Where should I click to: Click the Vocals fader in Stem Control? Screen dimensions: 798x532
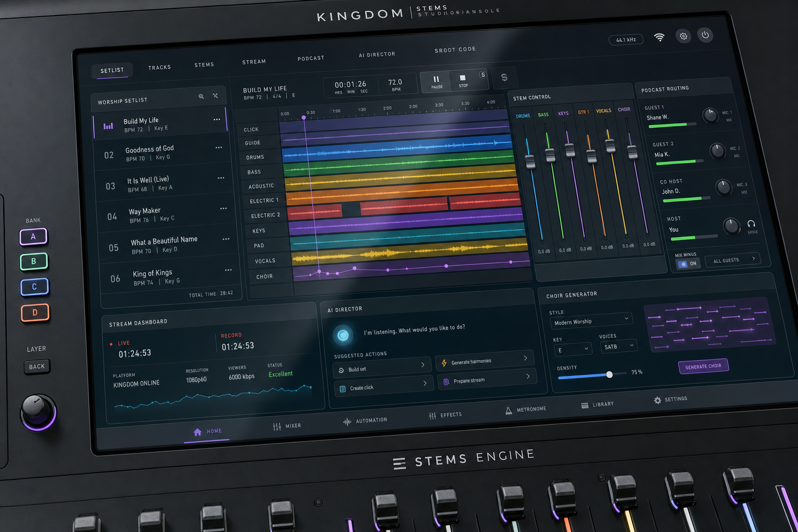tap(610, 145)
